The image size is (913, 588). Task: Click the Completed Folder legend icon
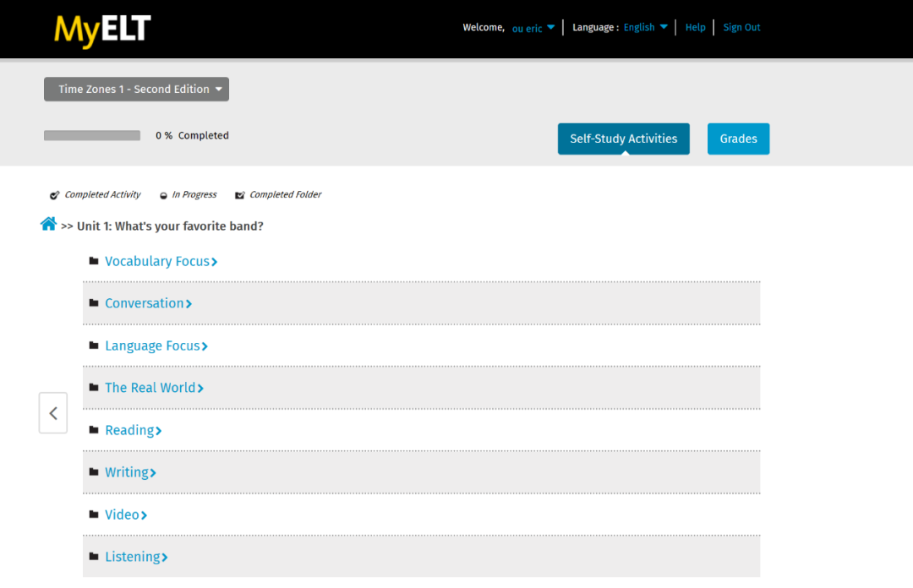239,195
